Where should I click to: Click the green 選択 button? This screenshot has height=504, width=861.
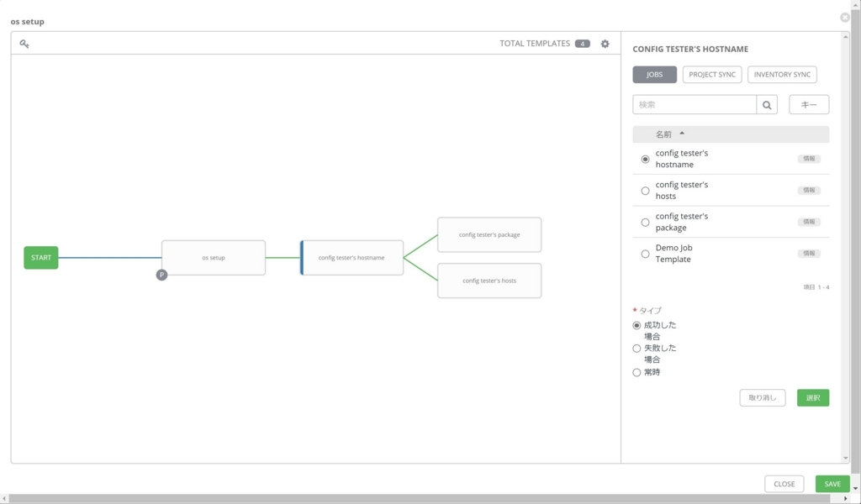(x=813, y=397)
